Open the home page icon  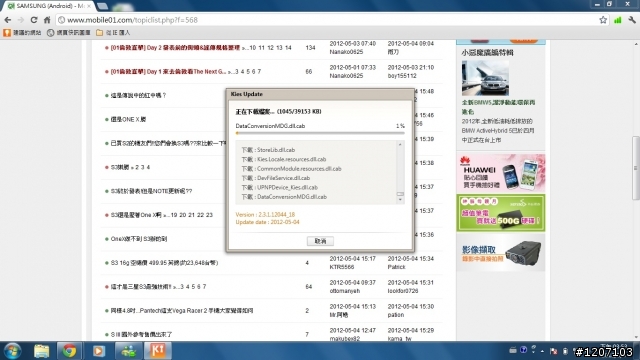(47, 20)
